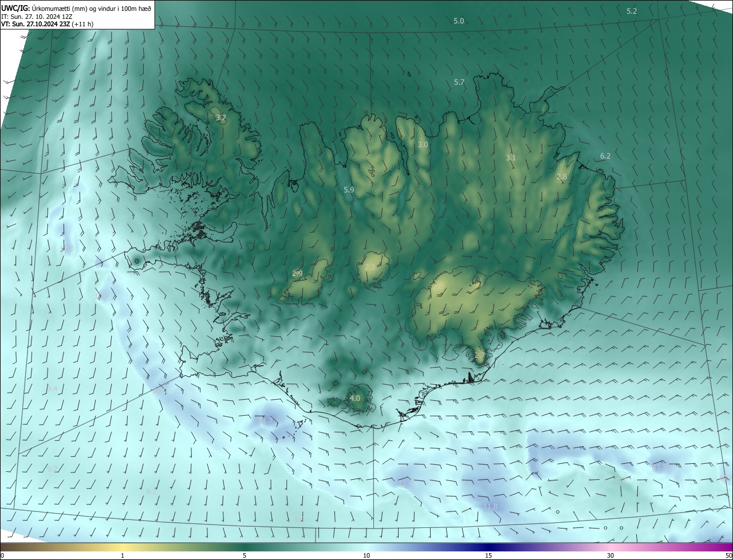Click the 30 tick on the color scale
733x560 pixels.
pos(610,555)
